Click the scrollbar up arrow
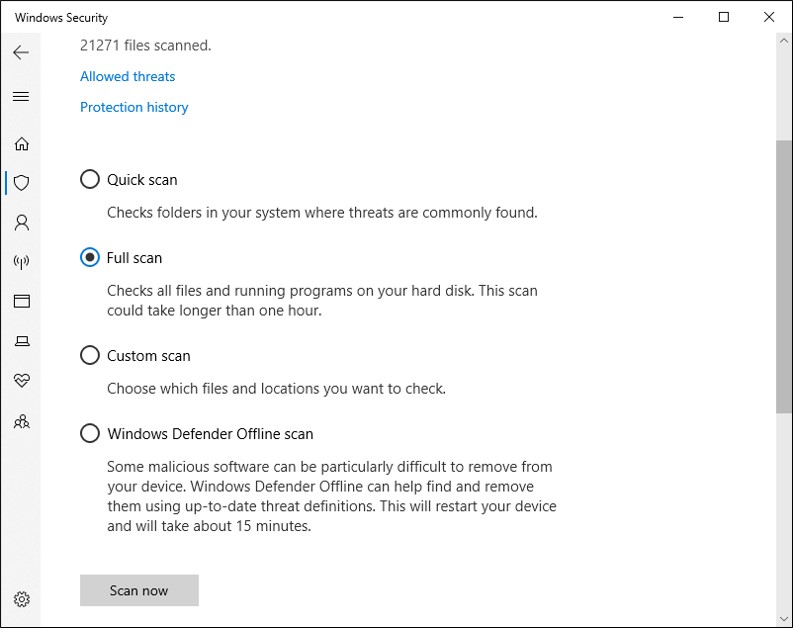793x628 pixels. [784, 40]
